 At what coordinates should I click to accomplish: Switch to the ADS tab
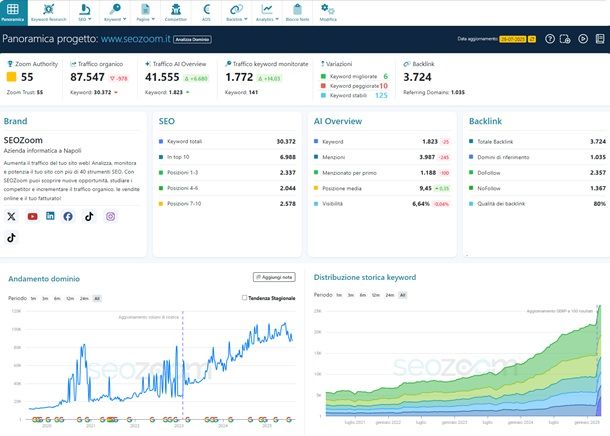tap(206, 12)
